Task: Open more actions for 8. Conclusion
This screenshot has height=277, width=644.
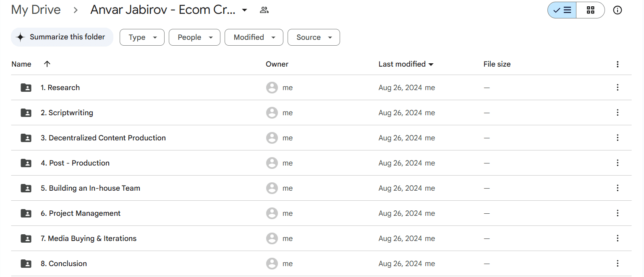Action: coord(618,264)
